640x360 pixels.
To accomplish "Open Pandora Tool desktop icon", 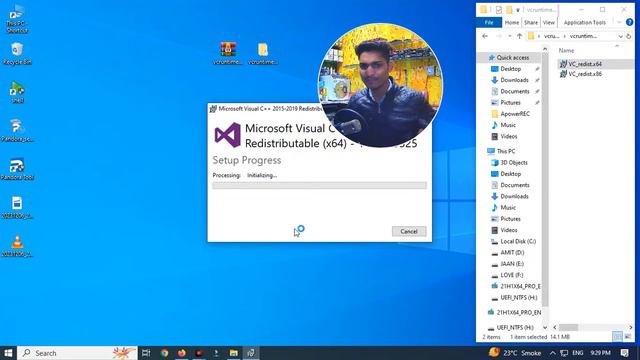I will pos(17,169).
